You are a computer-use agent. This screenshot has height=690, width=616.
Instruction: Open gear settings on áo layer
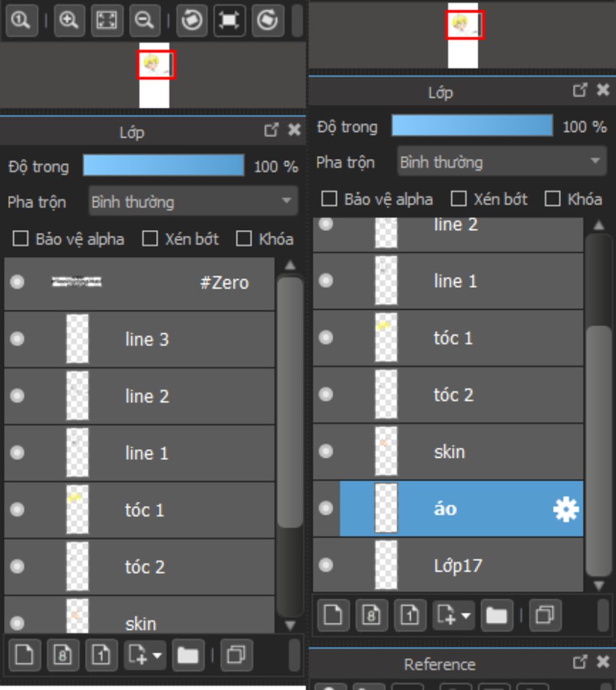point(566,509)
